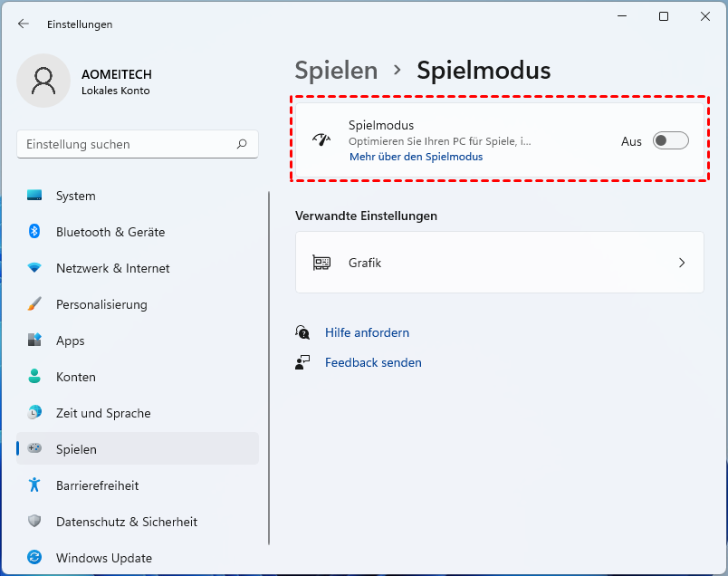The height and width of the screenshot is (576, 728).
Task: Click the Einstellung suchen search field
Action: point(127,144)
